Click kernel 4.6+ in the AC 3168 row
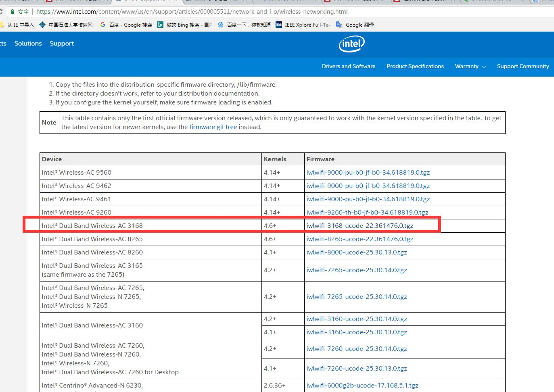The image size is (554, 392). coord(283,225)
